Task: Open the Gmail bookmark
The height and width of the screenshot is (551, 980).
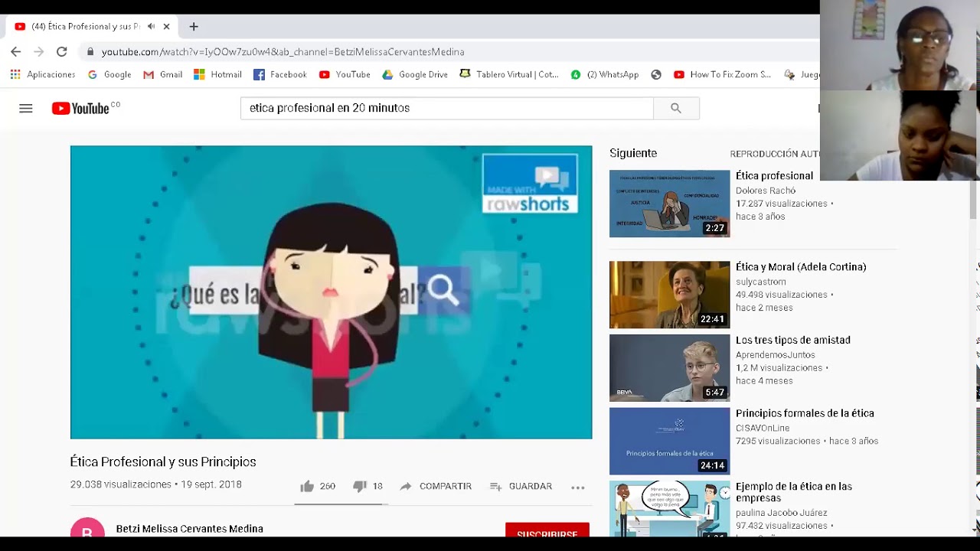Action: coord(163,74)
